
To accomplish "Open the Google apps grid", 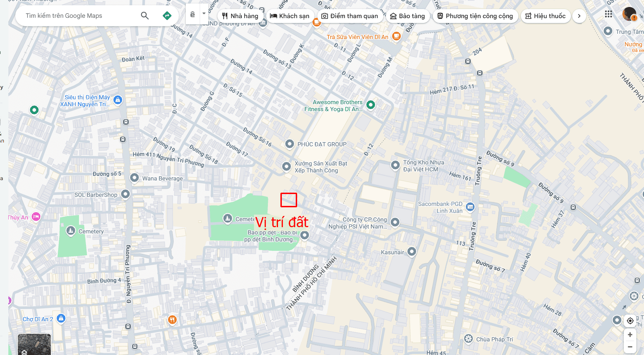I will (x=608, y=14).
